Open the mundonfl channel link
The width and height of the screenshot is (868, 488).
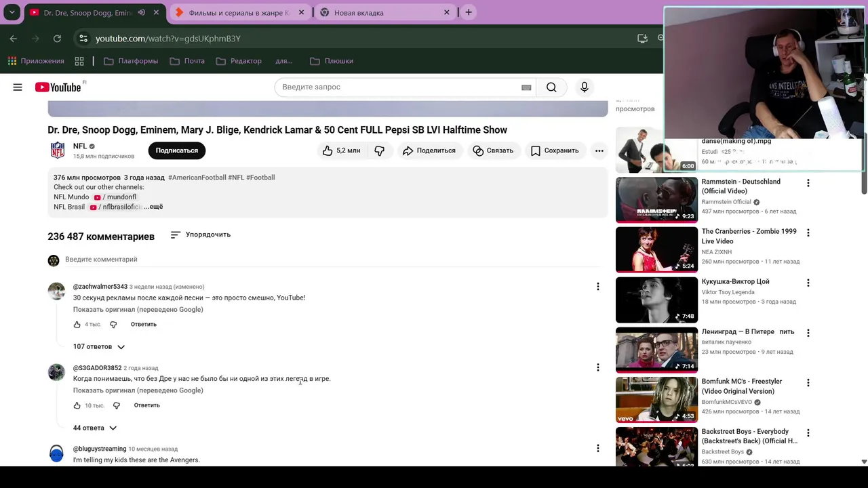pyautogui.click(x=115, y=197)
